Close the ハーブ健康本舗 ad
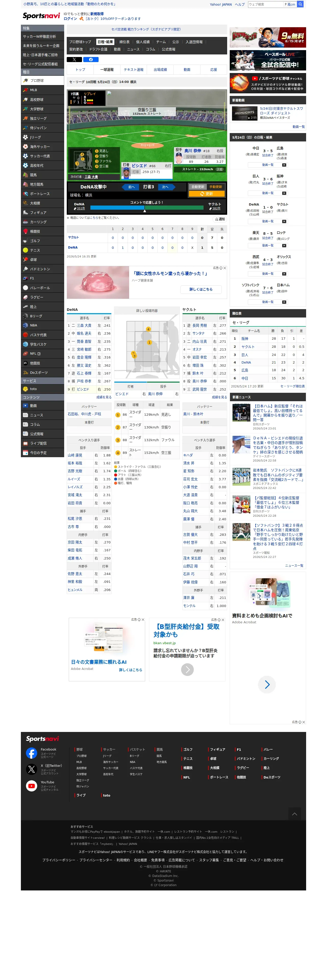327x980 pixels. point(225,268)
